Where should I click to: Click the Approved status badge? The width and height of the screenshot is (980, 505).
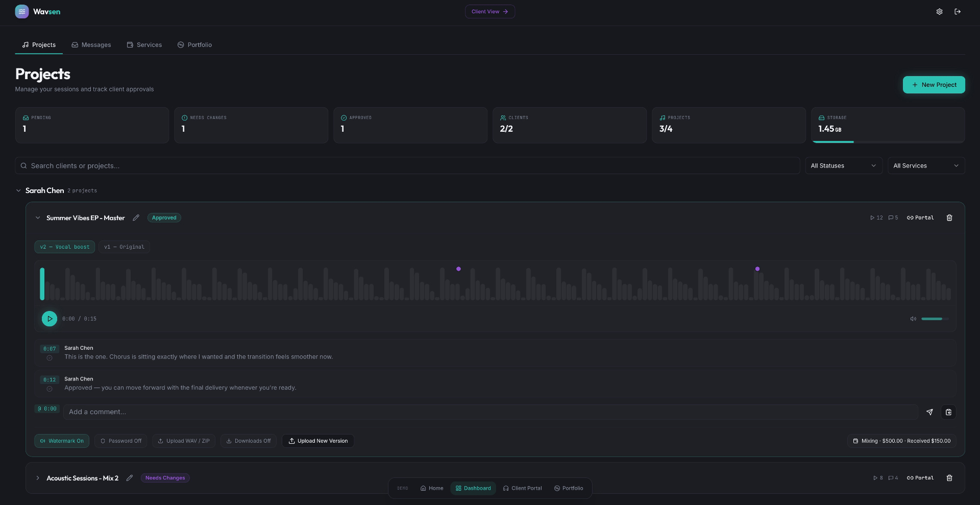pyautogui.click(x=164, y=218)
